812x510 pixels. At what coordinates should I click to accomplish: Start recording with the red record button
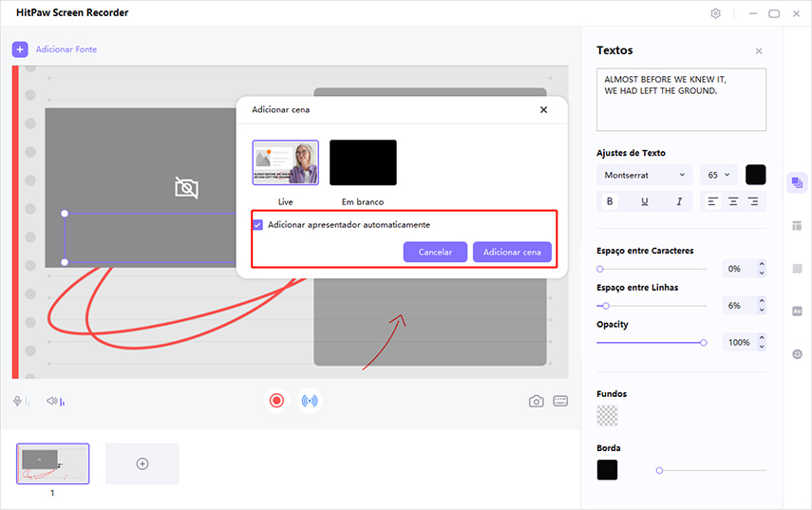tap(276, 401)
